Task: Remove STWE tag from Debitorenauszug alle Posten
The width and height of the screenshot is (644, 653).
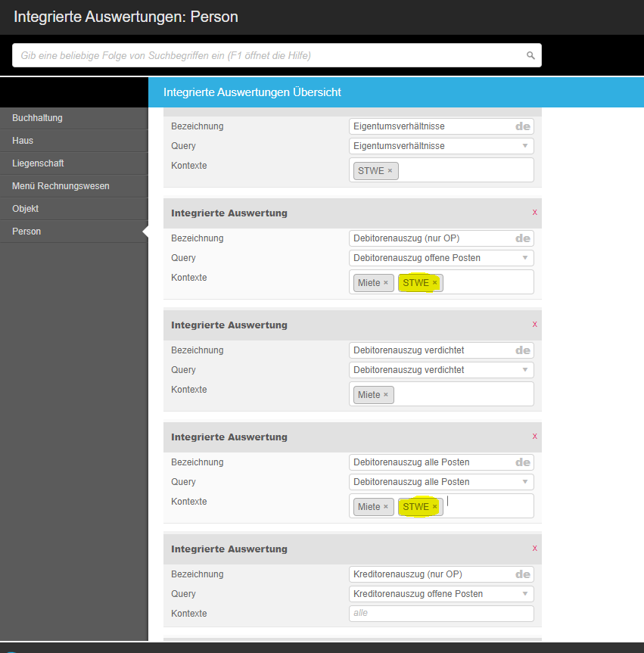Action: point(434,507)
